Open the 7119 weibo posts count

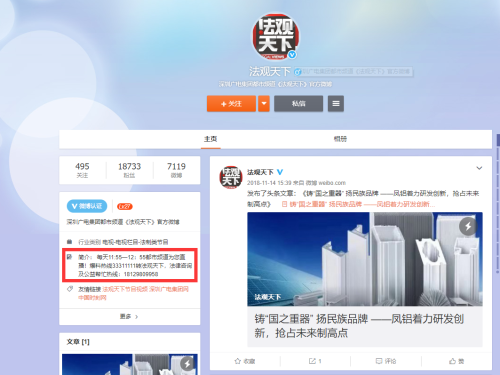coord(176,170)
